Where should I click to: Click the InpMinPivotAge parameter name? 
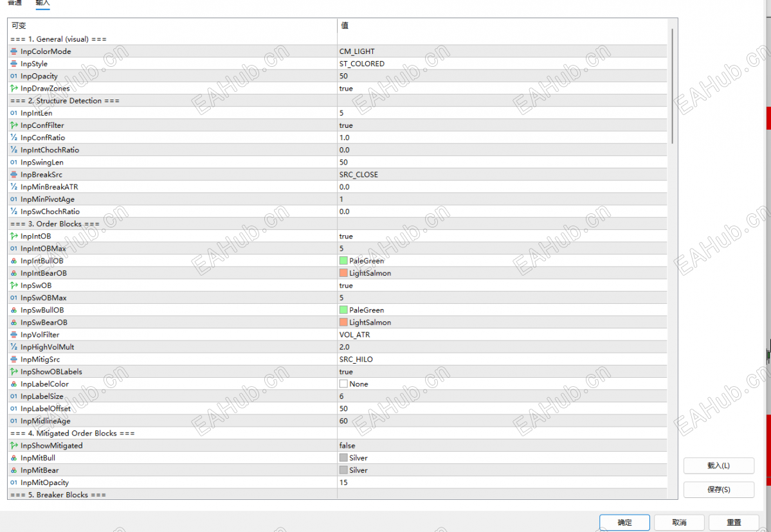(48, 199)
